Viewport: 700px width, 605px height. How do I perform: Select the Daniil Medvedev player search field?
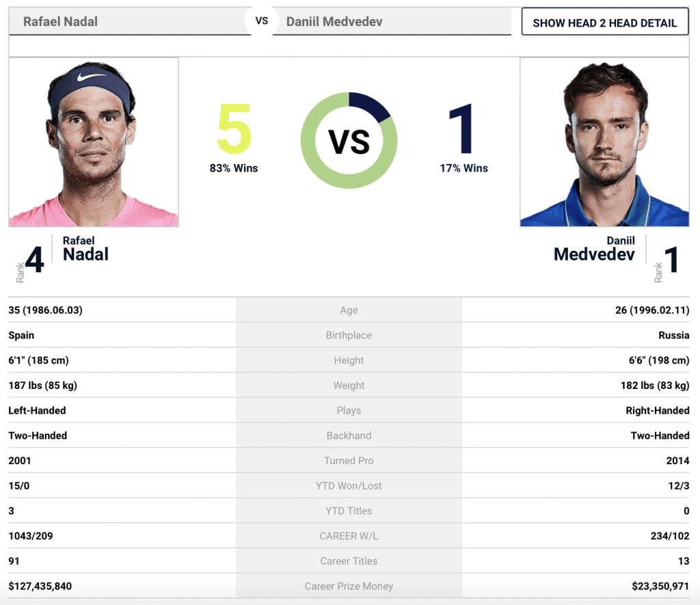pos(392,21)
